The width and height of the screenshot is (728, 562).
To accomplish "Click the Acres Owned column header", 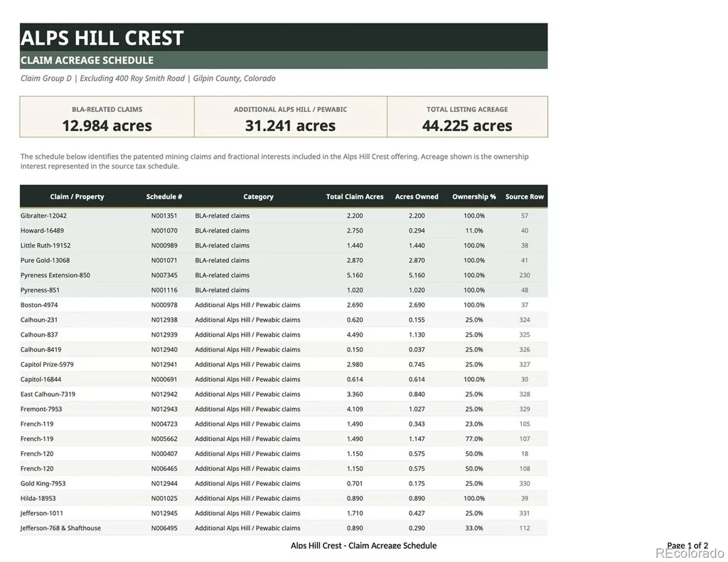I will pos(417,197).
